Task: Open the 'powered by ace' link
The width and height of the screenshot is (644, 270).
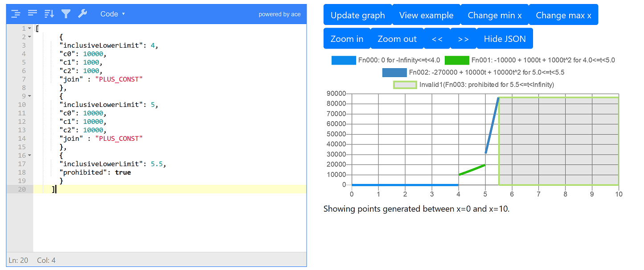Action: point(279,14)
